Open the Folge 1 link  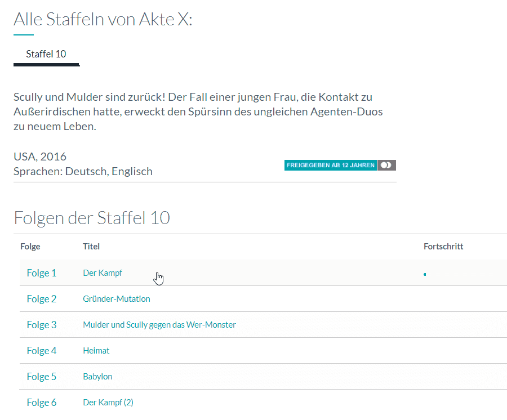pos(41,273)
